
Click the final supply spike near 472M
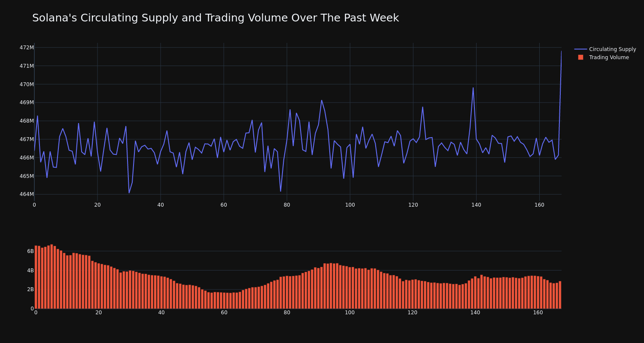[x=561, y=51]
